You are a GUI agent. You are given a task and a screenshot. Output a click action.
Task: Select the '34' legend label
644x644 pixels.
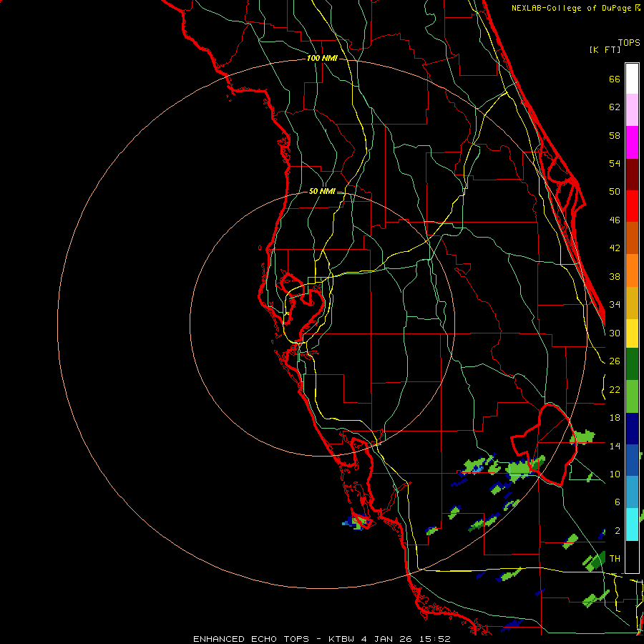point(615,304)
